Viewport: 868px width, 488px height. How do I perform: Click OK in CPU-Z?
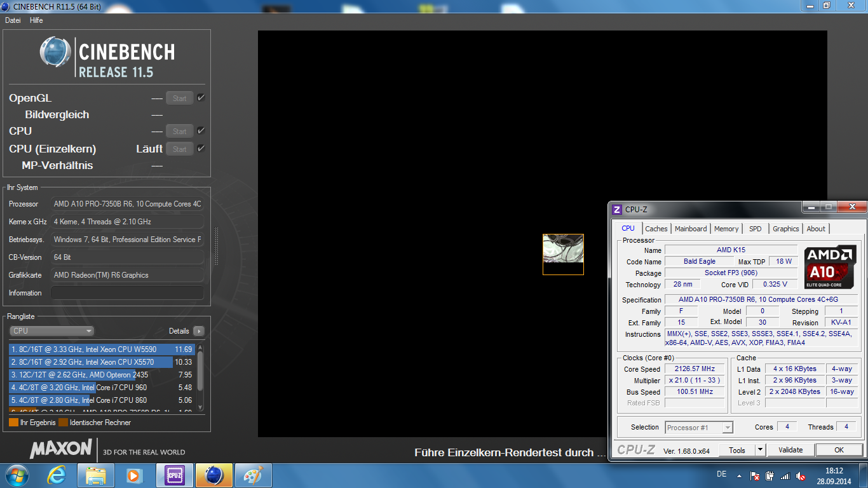pyautogui.click(x=839, y=450)
